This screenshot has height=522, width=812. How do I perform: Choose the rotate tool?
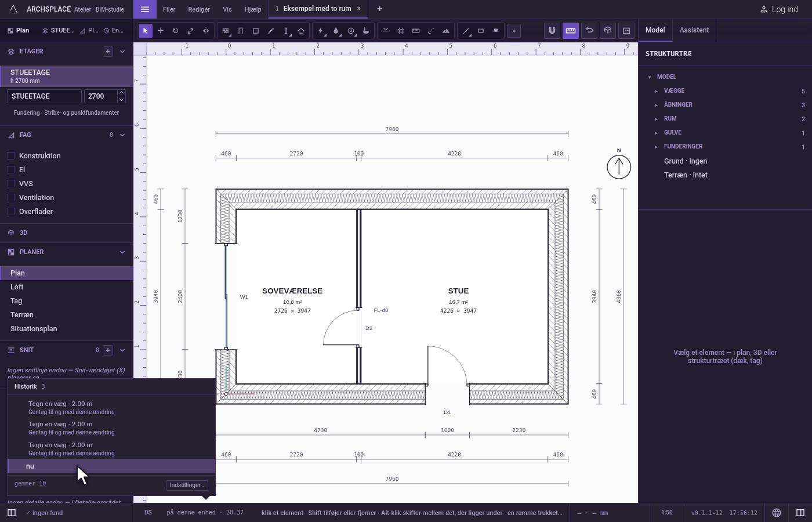pyautogui.click(x=176, y=31)
